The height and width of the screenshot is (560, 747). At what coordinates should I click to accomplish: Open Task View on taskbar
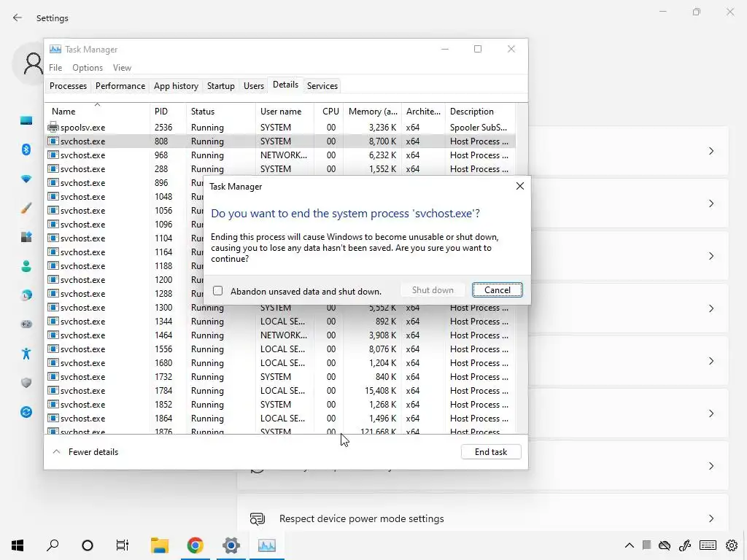pos(123,545)
